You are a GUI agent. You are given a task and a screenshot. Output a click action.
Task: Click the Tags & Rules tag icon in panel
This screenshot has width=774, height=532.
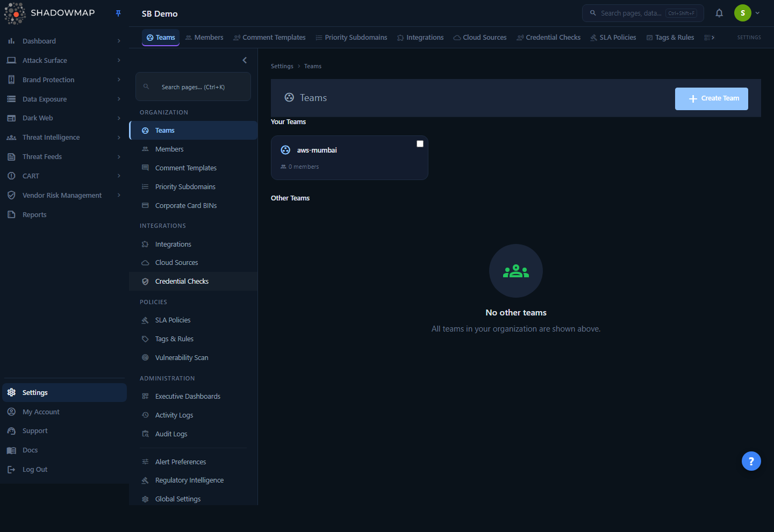[145, 339]
